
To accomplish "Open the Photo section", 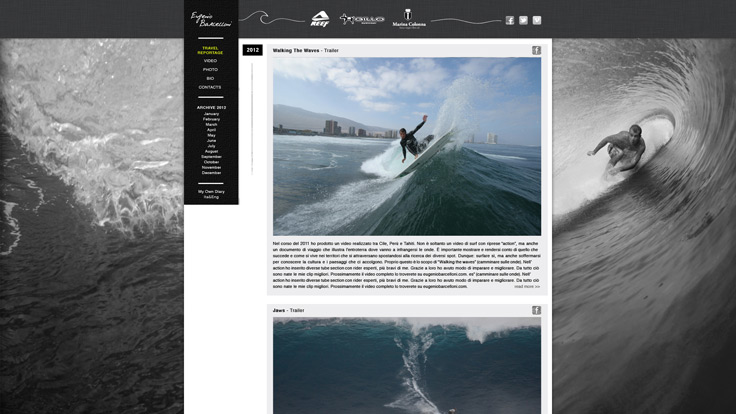I will pyautogui.click(x=210, y=69).
